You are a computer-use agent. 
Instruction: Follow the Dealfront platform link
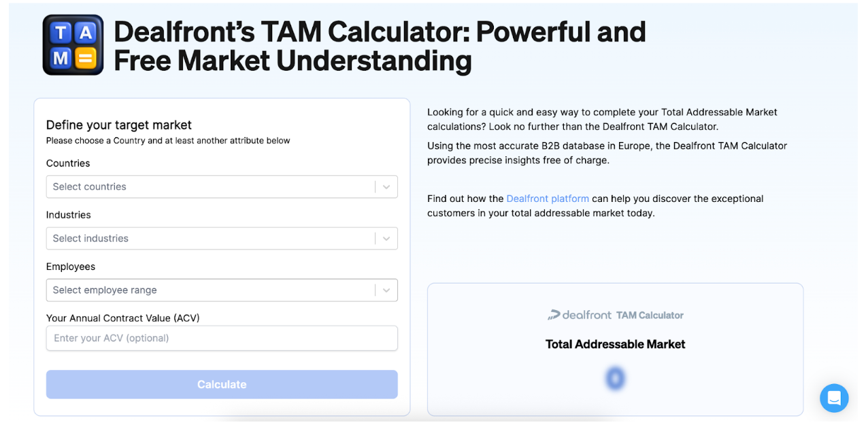click(x=548, y=198)
